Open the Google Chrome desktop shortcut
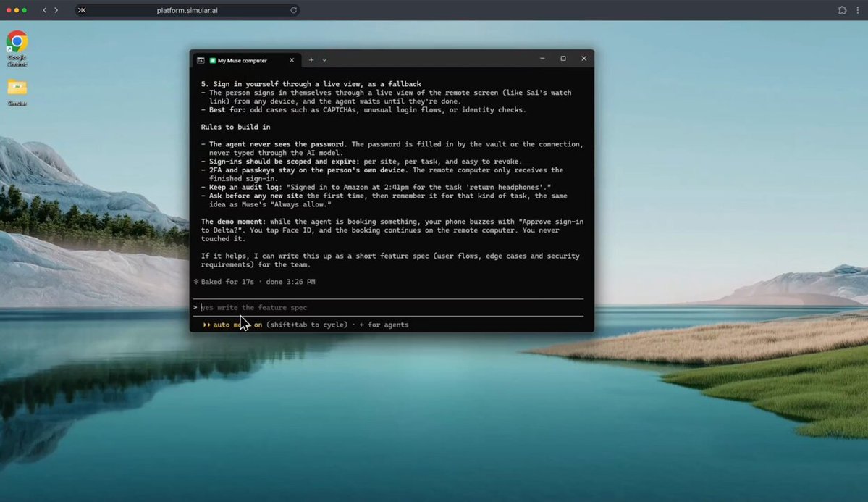Viewport: 868px width, 502px height. (17, 49)
